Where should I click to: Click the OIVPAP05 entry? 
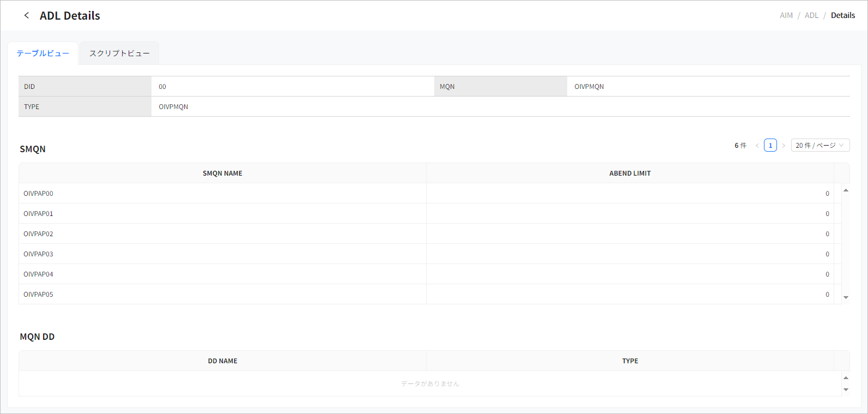[x=38, y=295]
